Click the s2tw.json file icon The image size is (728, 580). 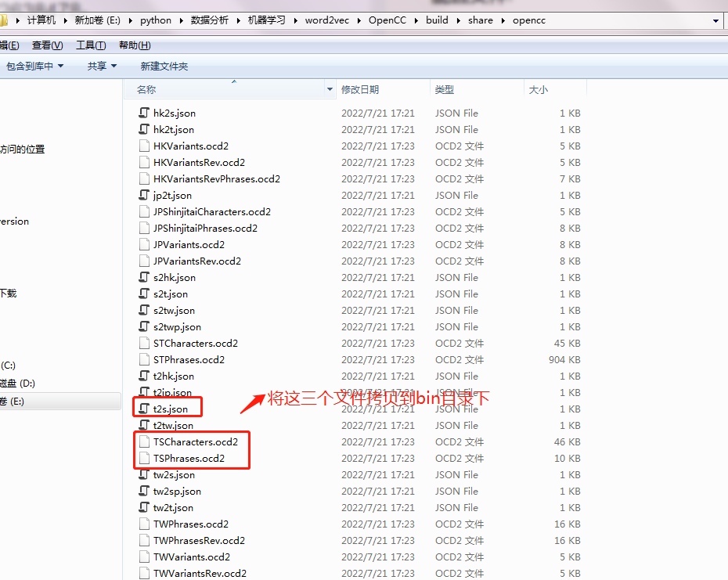point(144,310)
